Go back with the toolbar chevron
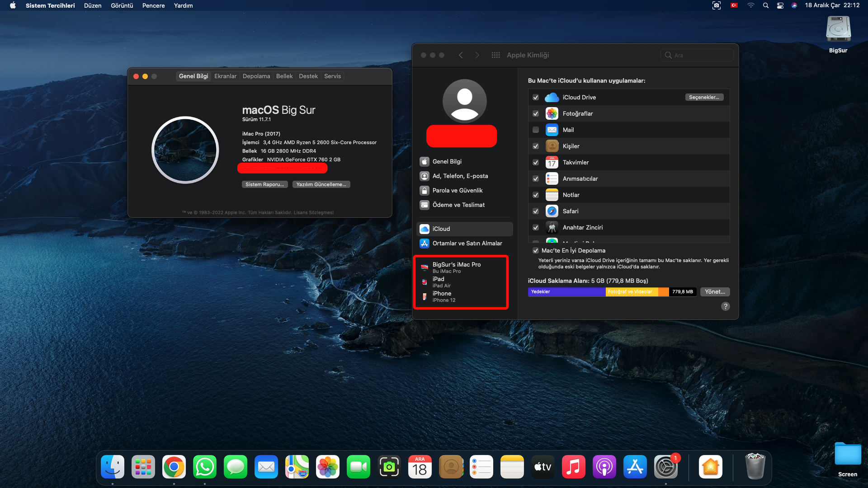 461,55
